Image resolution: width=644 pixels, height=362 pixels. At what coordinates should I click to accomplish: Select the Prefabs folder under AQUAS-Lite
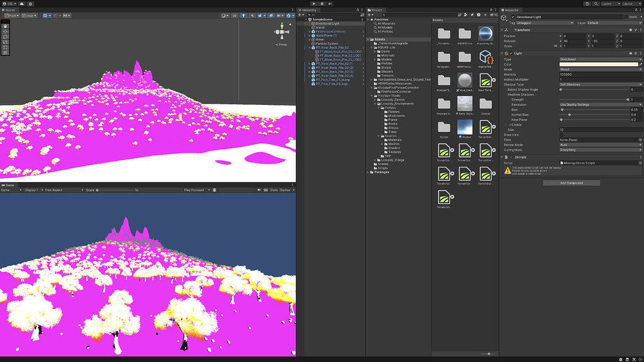(x=387, y=63)
